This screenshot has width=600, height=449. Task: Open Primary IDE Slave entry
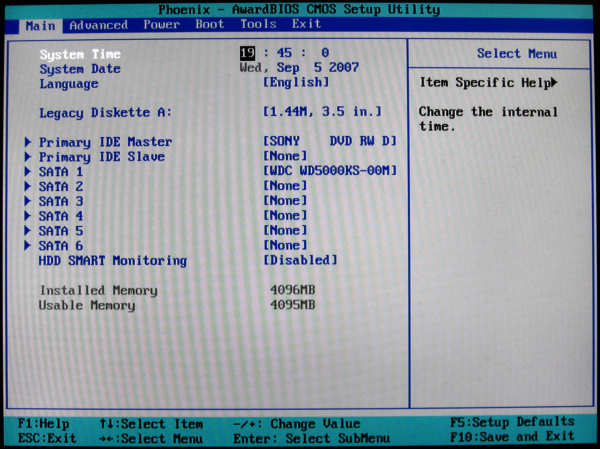pos(102,157)
